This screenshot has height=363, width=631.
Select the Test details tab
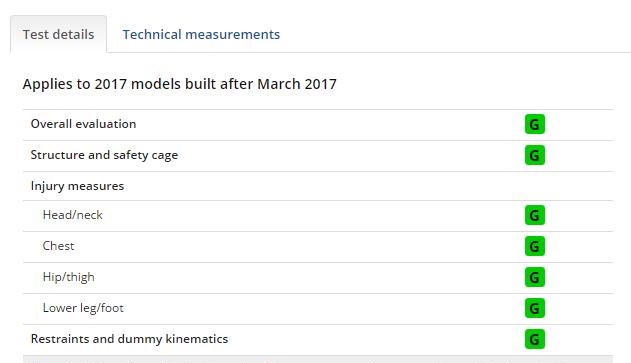coord(58,34)
